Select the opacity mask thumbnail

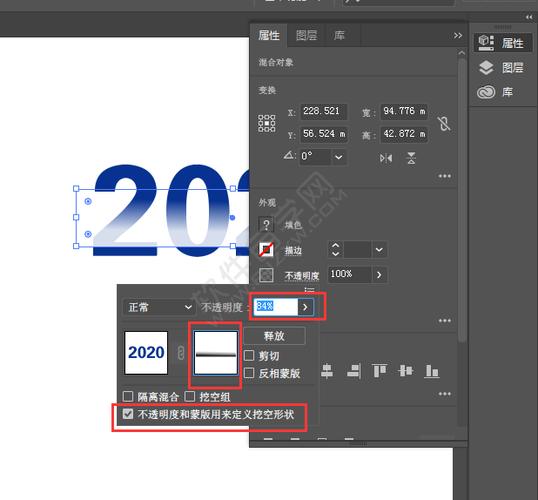(215, 352)
